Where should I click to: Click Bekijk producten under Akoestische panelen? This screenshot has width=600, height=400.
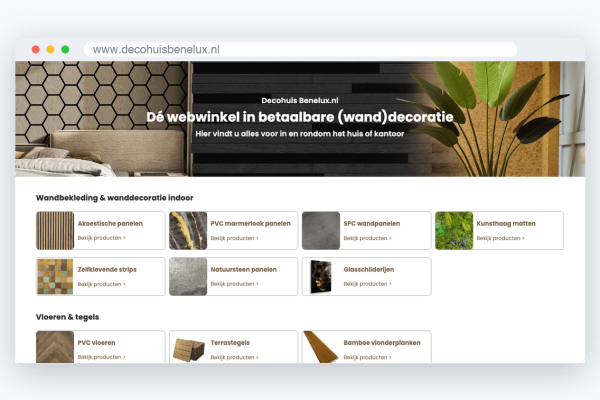[x=101, y=238]
